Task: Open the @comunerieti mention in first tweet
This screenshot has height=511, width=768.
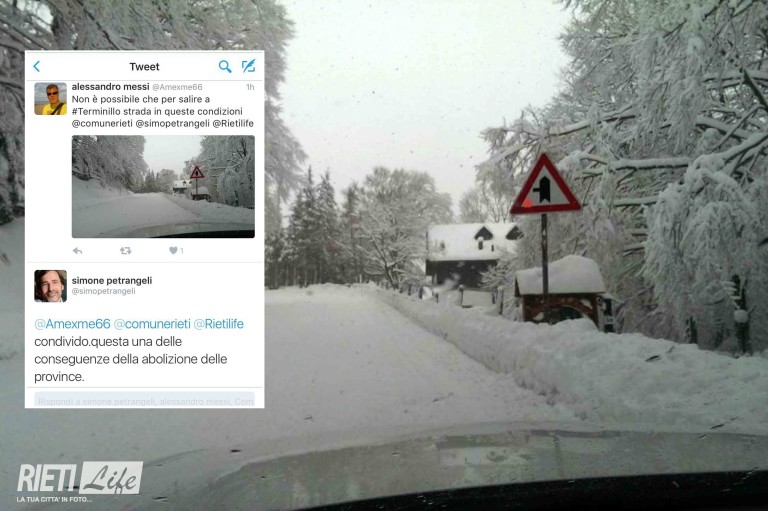Action: pyautogui.click(x=102, y=123)
